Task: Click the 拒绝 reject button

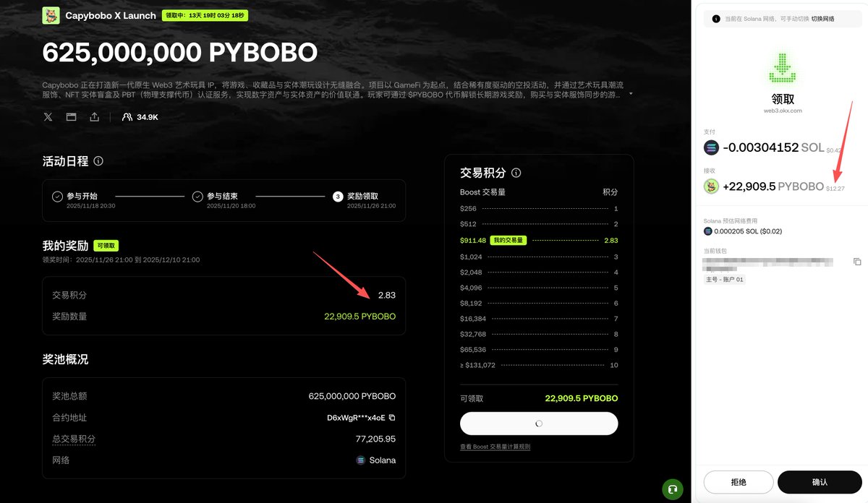Action: 739,482
